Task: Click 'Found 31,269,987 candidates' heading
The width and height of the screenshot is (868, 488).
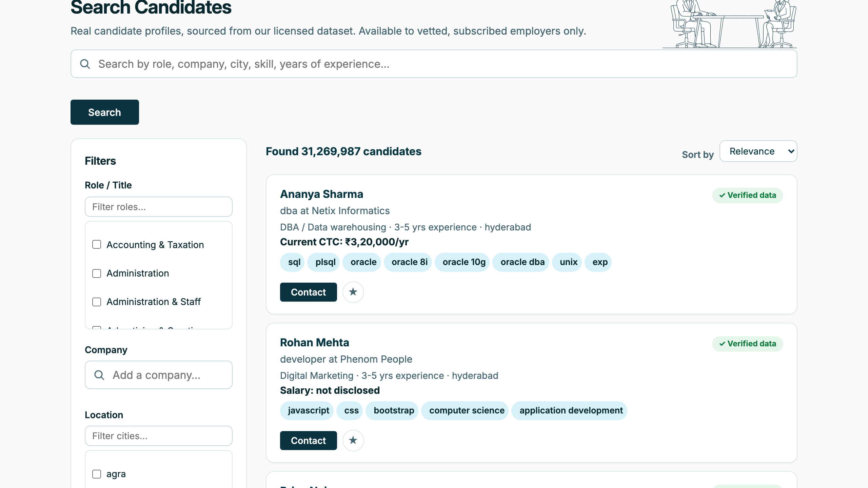Action: [343, 151]
